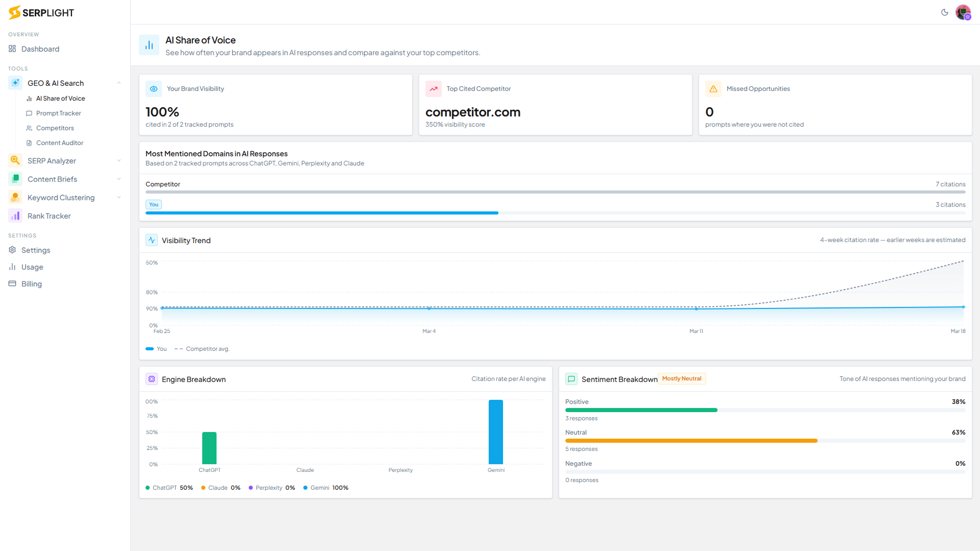
Task: Go to the Competitors page
Action: tap(55, 128)
